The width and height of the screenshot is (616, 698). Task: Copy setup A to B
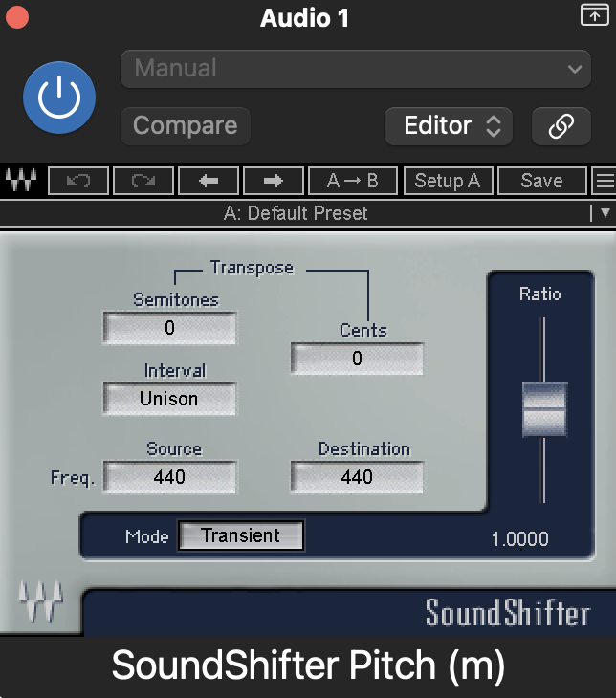353,181
